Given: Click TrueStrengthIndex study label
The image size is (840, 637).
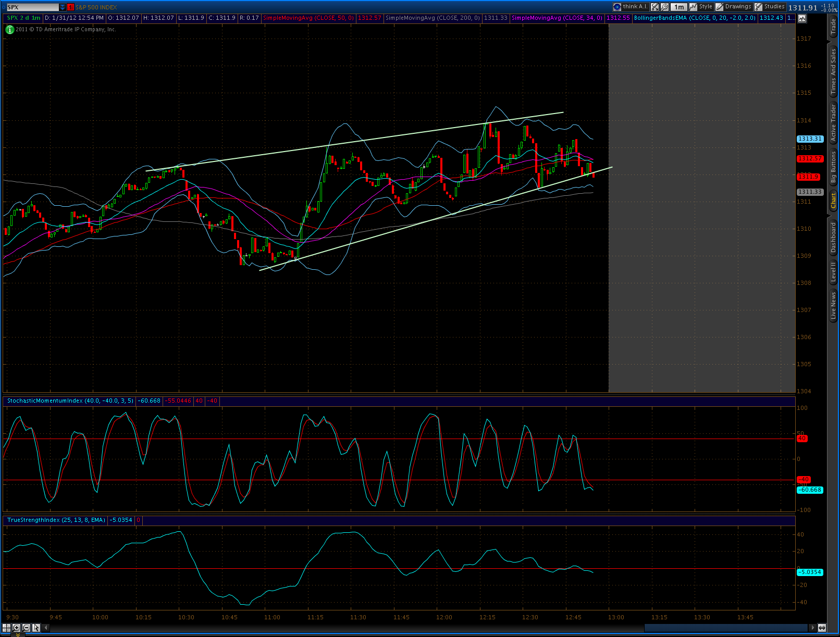Looking at the screenshot, I should pos(56,520).
